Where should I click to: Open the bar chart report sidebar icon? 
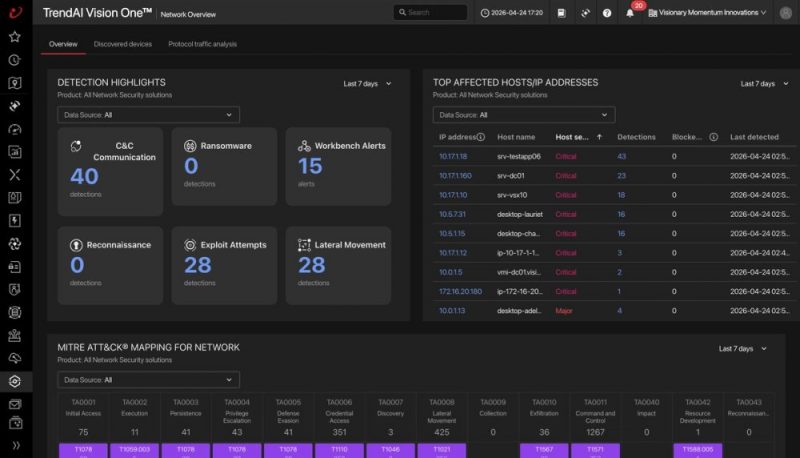point(15,152)
